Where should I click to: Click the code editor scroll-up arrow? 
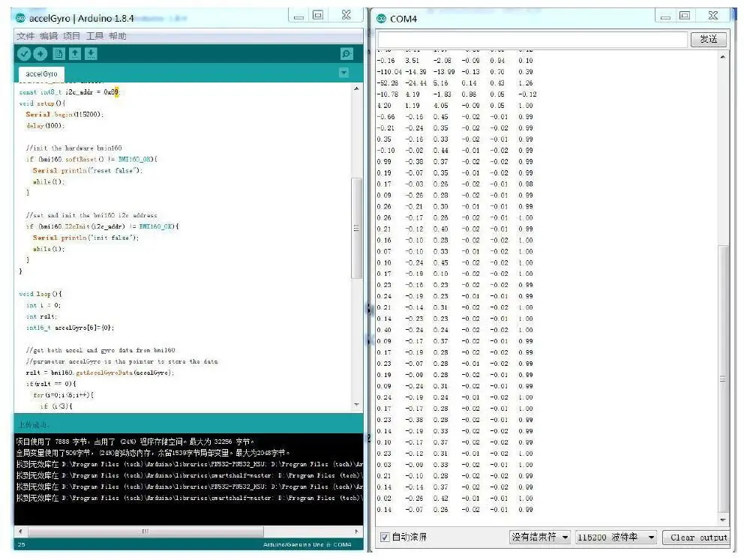pyautogui.click(x=356, y=88)
